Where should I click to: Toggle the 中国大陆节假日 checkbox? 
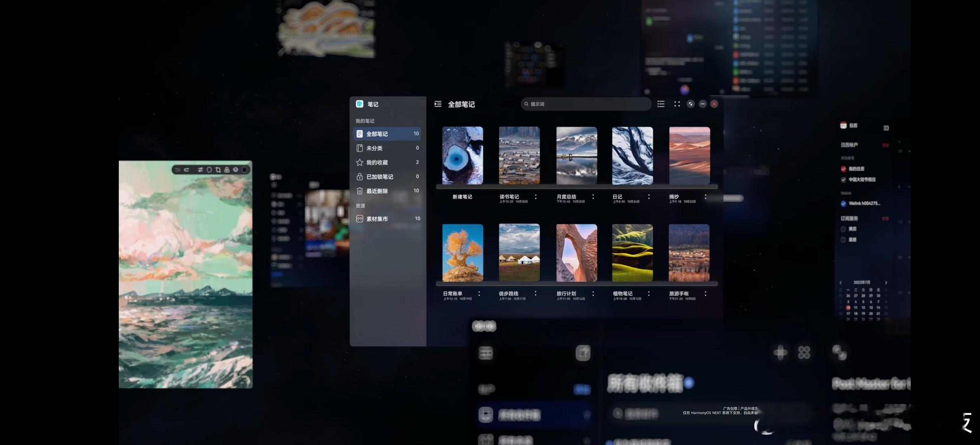(x=843, y=180)
